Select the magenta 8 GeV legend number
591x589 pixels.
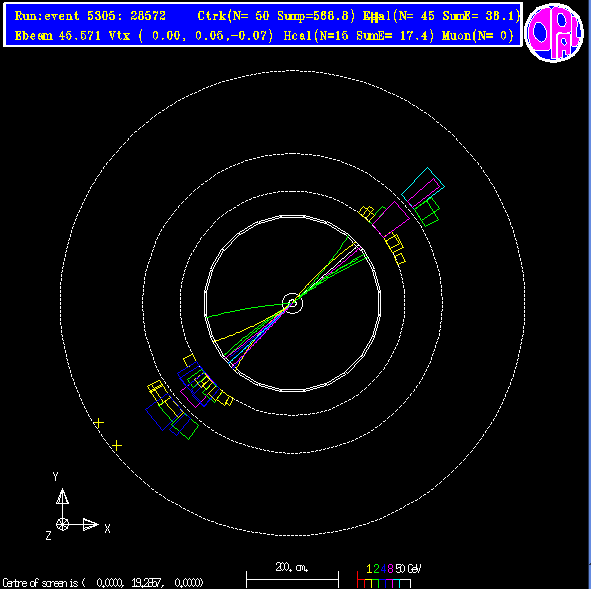point(390,569)
